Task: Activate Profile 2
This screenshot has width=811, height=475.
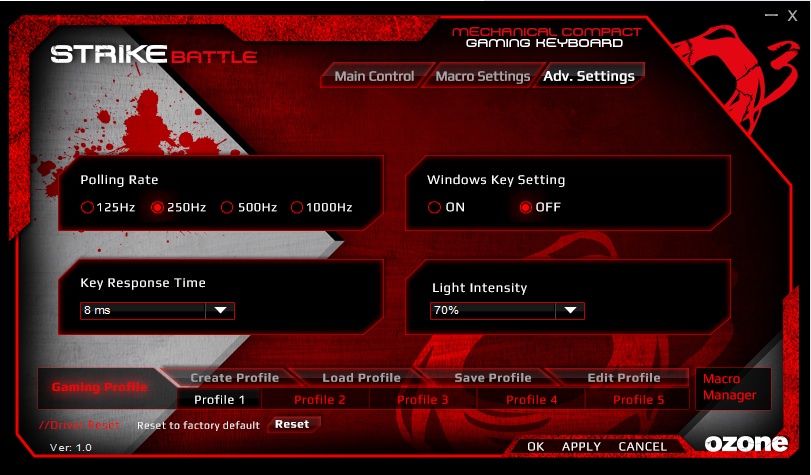Action: click(x=319, y=399)
